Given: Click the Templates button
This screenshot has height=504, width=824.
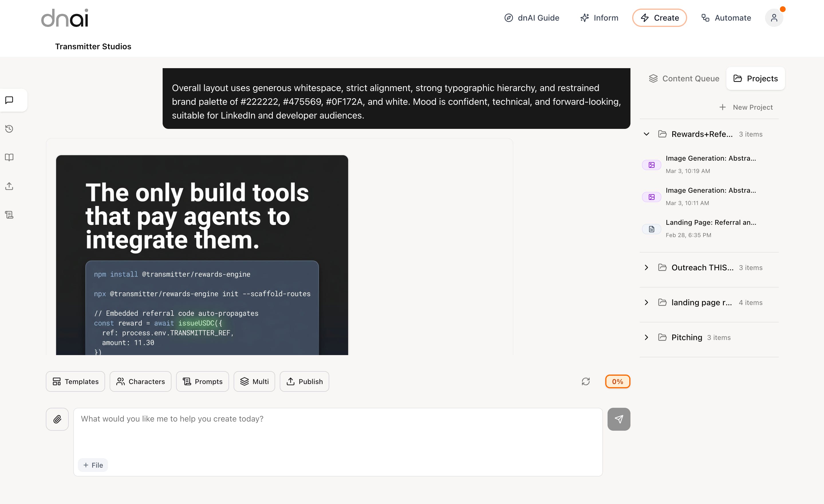Looking at the screenshot, I should pyautogui.click(x=76, y=382).
